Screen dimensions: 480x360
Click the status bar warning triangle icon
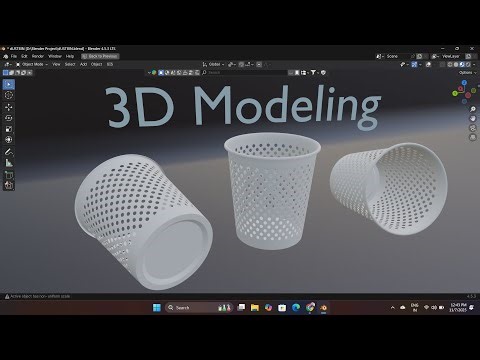click(7, 296)
